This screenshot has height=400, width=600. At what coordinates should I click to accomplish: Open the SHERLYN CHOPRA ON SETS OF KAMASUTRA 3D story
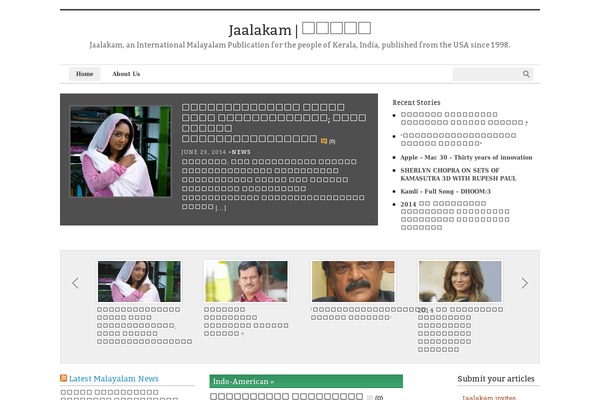coord(458,174)
